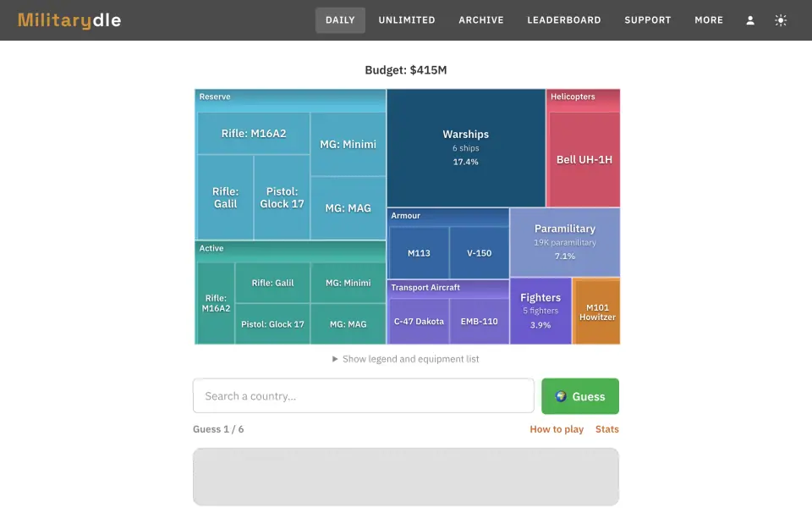Open the How to play link
The image size is (812, 508).
click(557, 429)
